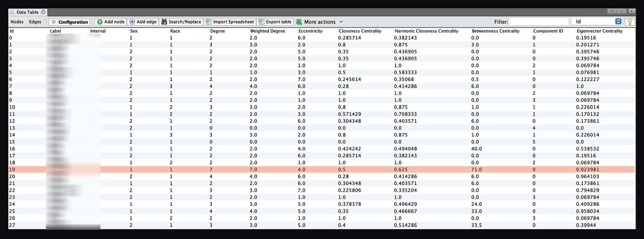Select the Data Table tab
This screenshot has height=239, width=644.
pyautogui.click(x=28, y=12)
